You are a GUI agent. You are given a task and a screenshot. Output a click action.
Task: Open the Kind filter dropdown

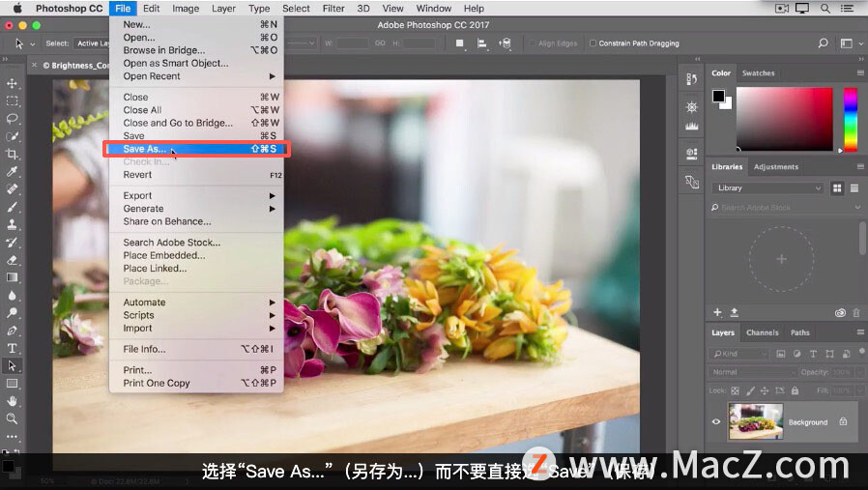click(x=738, y=354)
